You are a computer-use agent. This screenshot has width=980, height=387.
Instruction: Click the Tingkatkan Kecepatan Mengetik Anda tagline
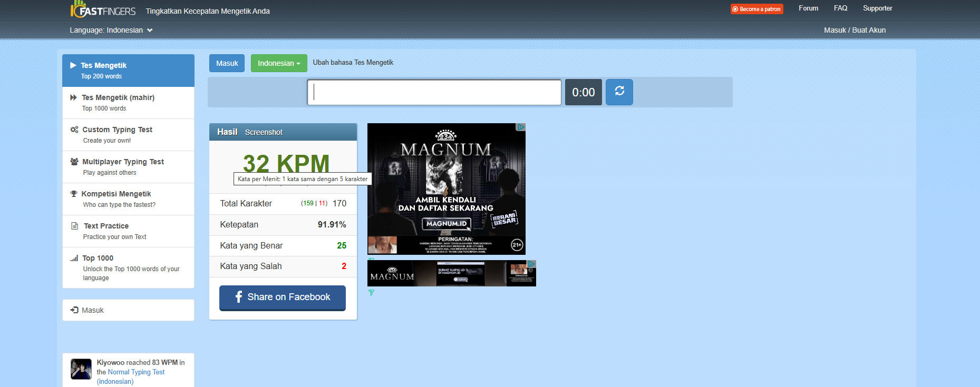(x=208, y=11)
